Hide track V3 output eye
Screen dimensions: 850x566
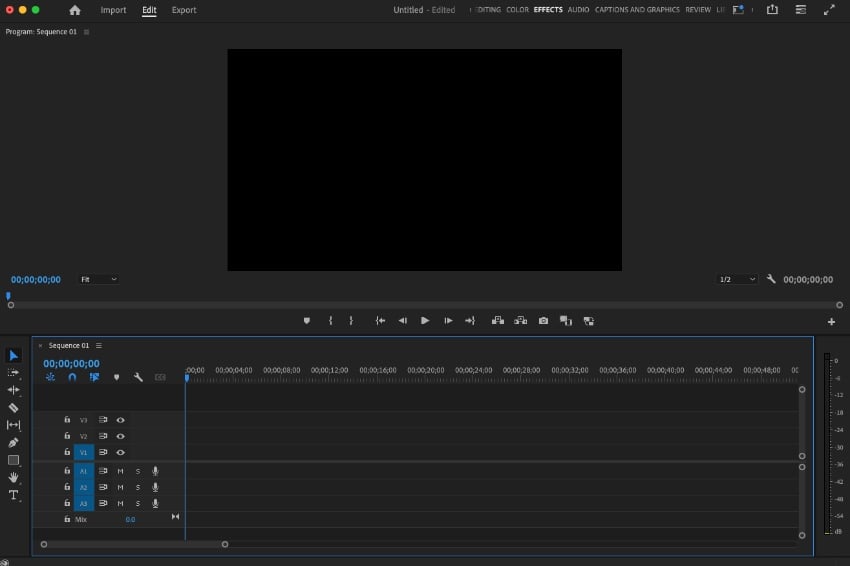coord(120,420)
